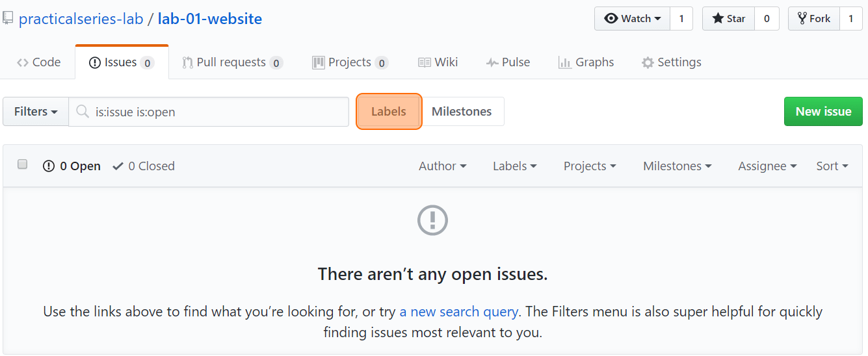The height and width of the screenshot is (356, 868).
Task: Click the watchers count next to Watch
Action: (x=681, y=18)
